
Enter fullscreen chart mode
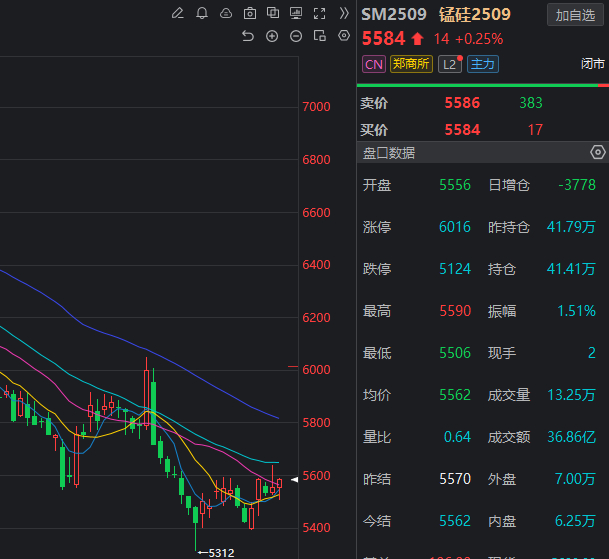click(320, 13)
